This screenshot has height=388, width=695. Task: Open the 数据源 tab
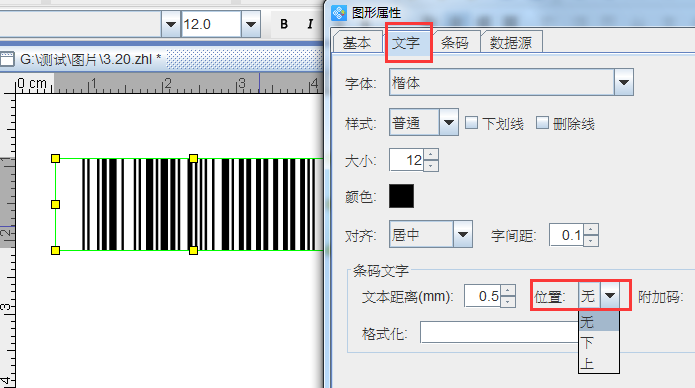[x=511, y=43]
